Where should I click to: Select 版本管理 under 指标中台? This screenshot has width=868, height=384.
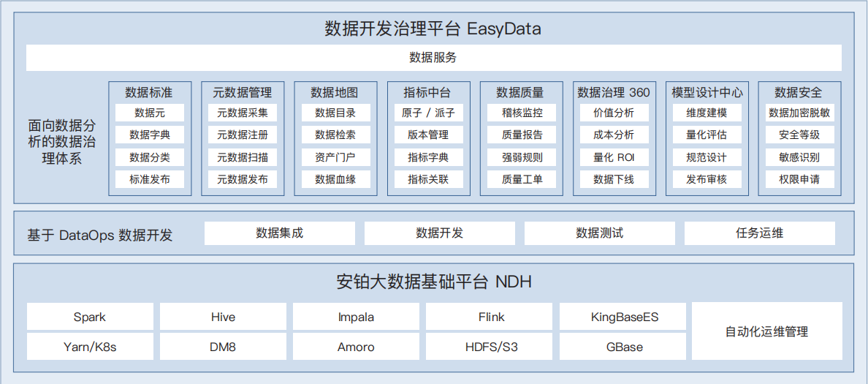coord(428,135)
